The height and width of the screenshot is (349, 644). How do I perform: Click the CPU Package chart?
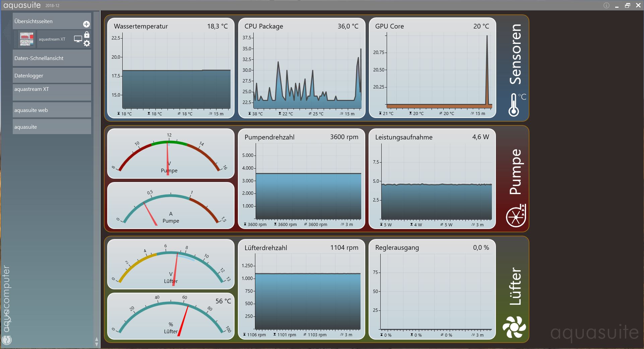[302, 68]
